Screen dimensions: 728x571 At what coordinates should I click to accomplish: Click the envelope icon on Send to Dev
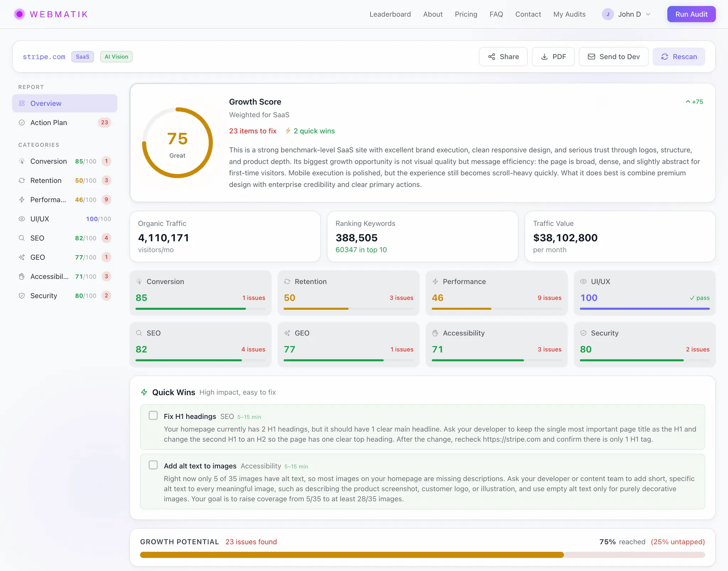(591, 56)
